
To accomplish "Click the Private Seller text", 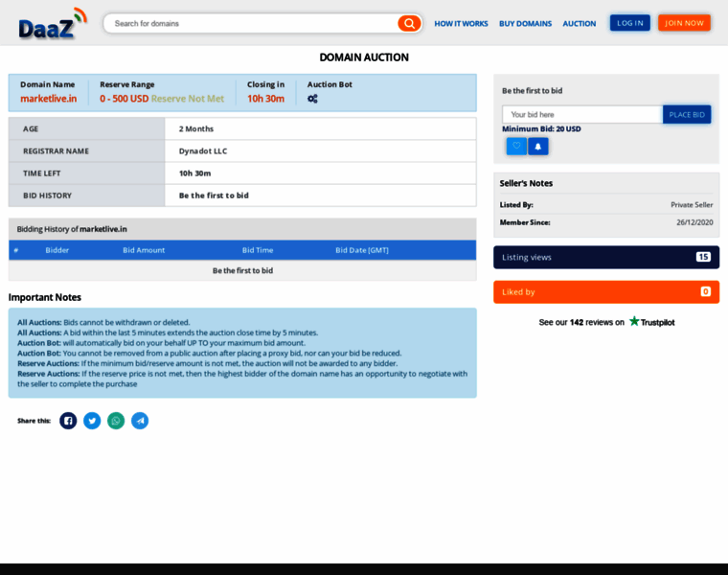I will point(692,205).
